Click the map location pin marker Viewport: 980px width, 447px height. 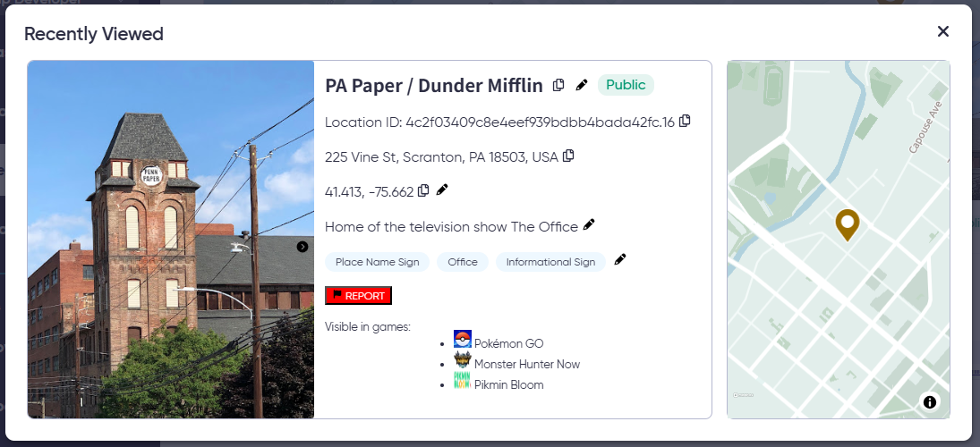pyautogui.click(x=848, y=225)
